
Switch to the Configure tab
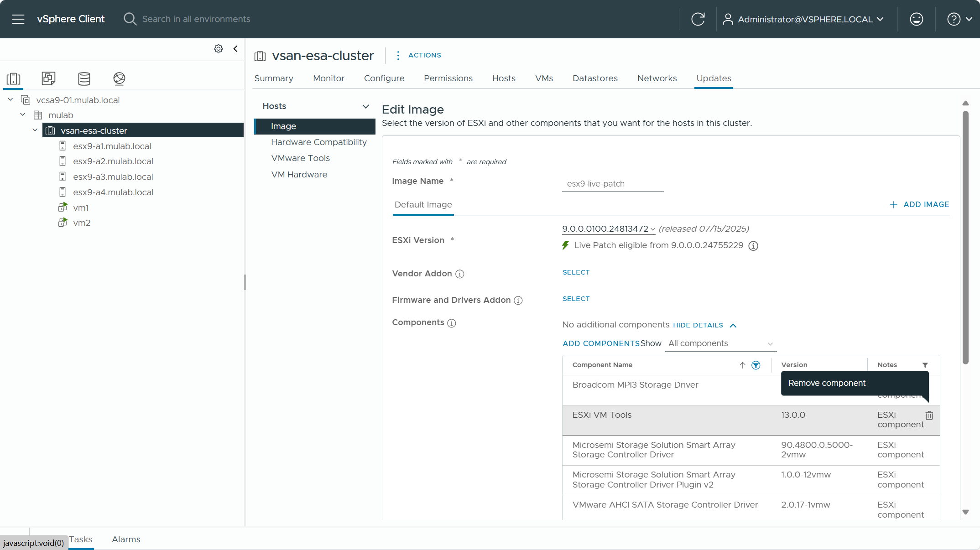point(384,78)
